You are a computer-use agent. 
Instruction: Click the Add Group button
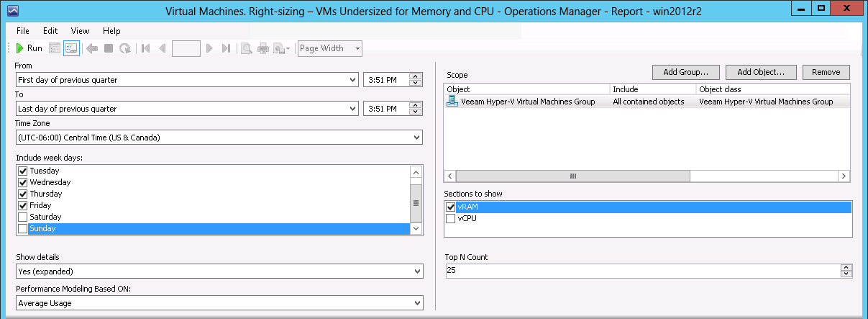click(686, 72)
